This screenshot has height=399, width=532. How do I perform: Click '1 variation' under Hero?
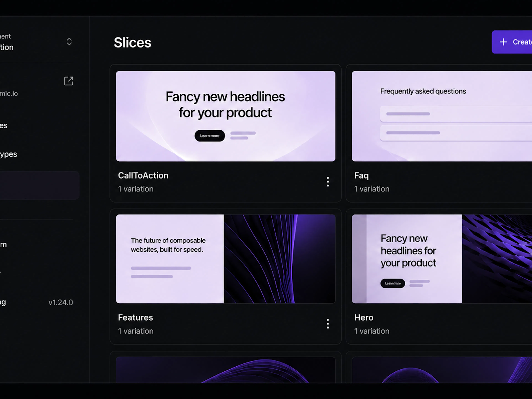(x=372, y=331)
